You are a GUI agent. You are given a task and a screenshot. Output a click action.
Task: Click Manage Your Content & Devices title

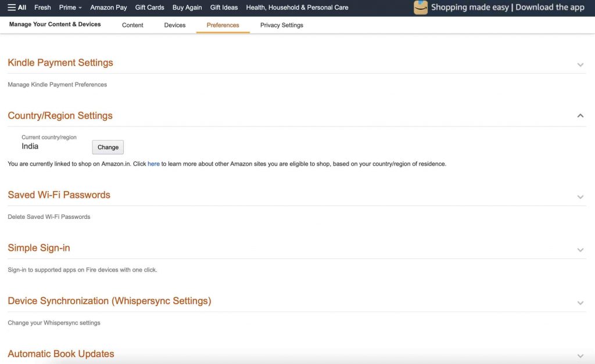pos(55,24)
